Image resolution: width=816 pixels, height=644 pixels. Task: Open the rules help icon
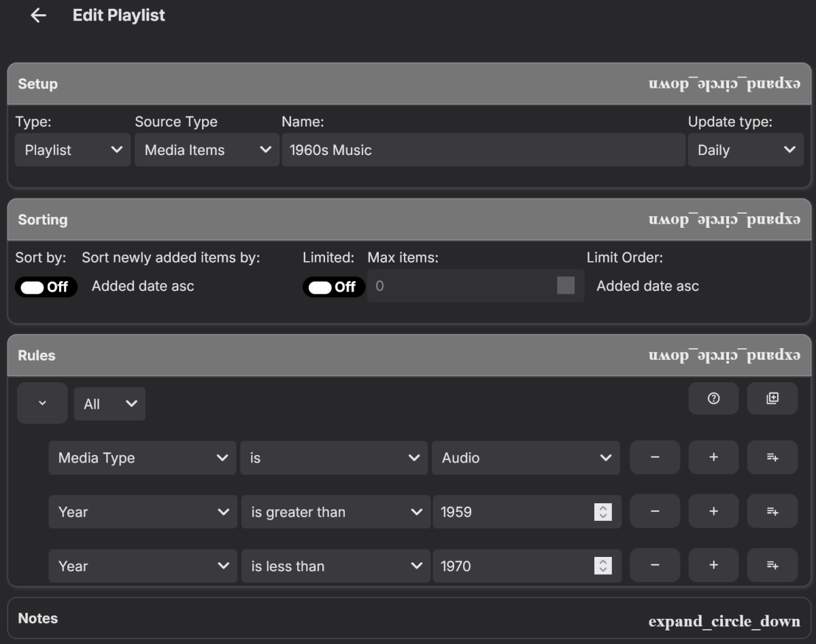pos(713,399)
